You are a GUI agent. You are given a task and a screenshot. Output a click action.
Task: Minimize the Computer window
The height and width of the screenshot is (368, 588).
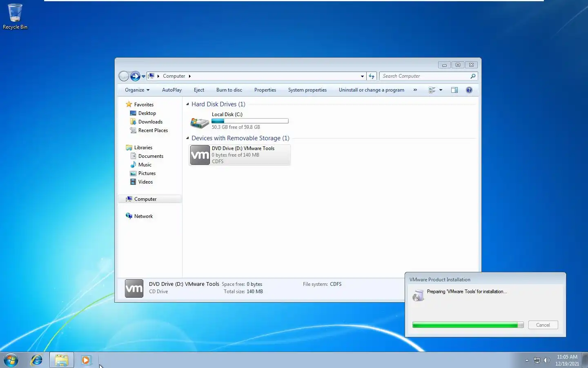click(x=444, y=65)
